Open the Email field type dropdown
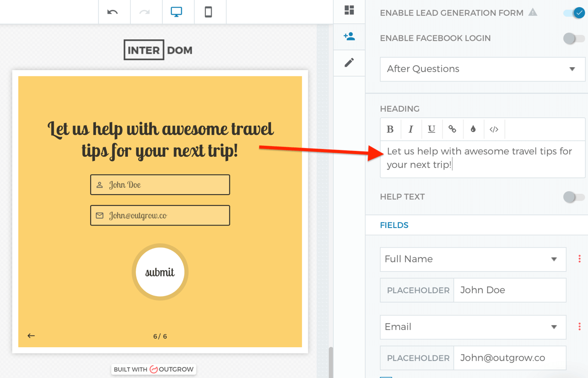The height and width of the screenshot is (378, 588). (553, 327)
